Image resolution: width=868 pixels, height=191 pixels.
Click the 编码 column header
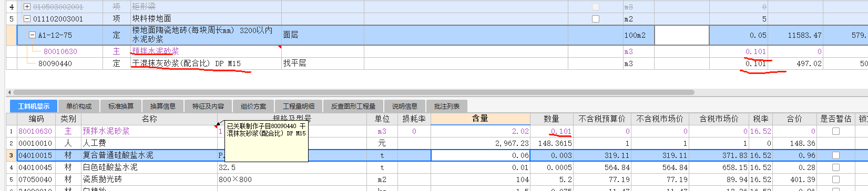(36, 119)
